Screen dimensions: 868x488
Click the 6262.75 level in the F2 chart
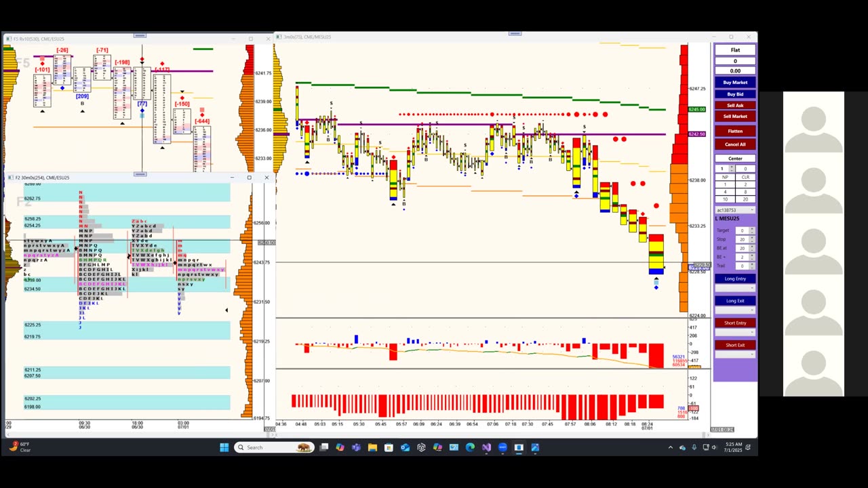click(33, 199)
